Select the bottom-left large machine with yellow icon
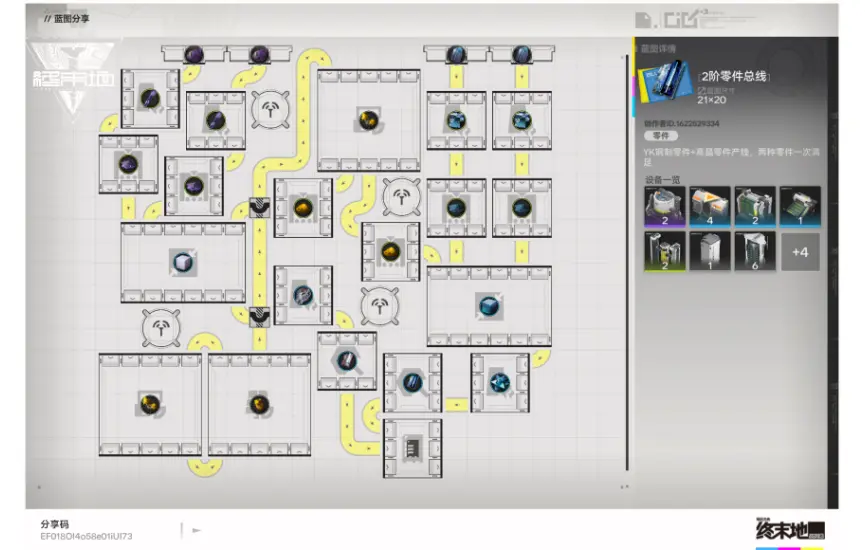The width and height of the screenshot is (865, 550). tap(150, 405)
